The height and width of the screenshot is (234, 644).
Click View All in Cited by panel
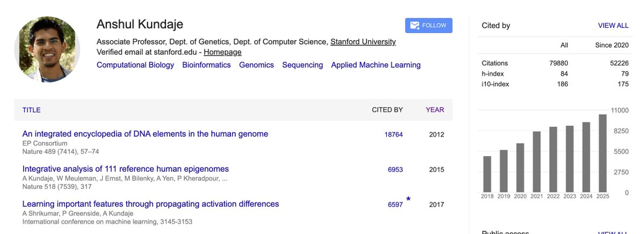613,26
